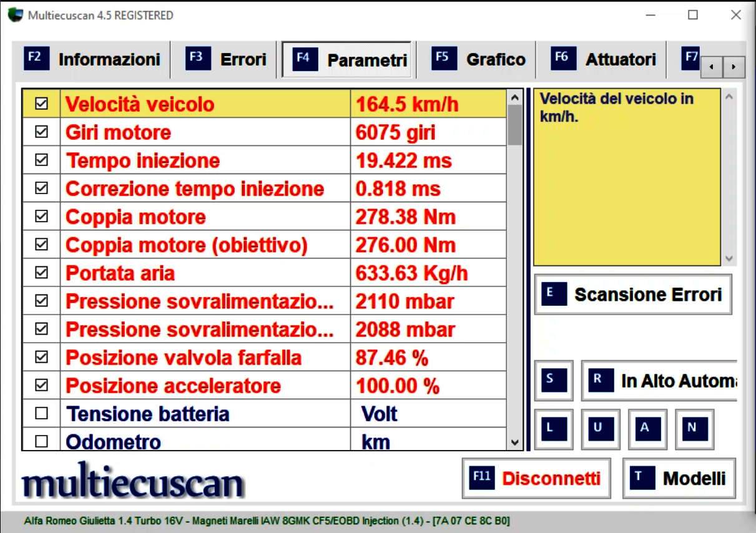Image resolution: width=756 pixels, height=533 pixels.
Task: Click the 6075 giri value
Action: point(395,132)
